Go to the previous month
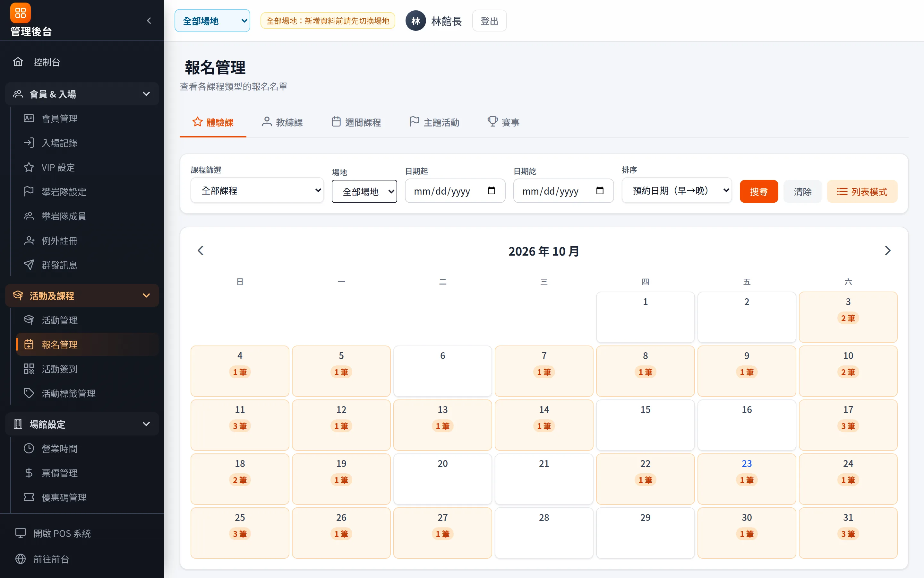Screen dimensions: 924x578 [201, 251]
